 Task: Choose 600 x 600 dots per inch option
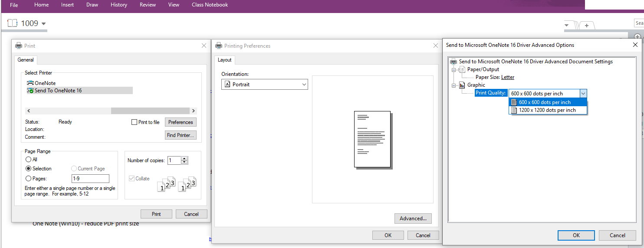(548, 102)
